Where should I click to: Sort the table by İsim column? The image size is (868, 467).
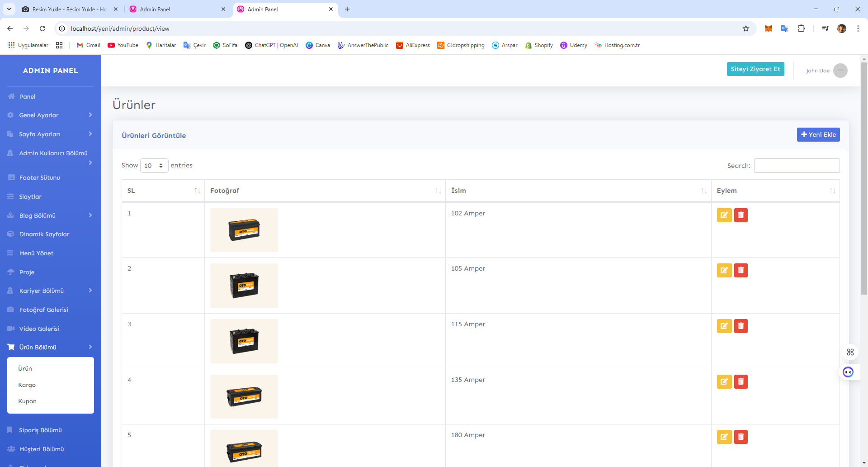(x=578, y=191)
